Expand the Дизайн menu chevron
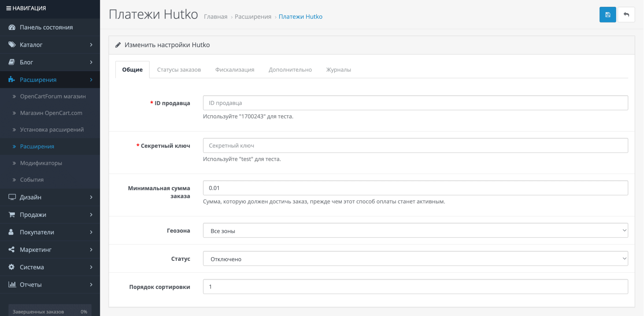 [91, 197]
